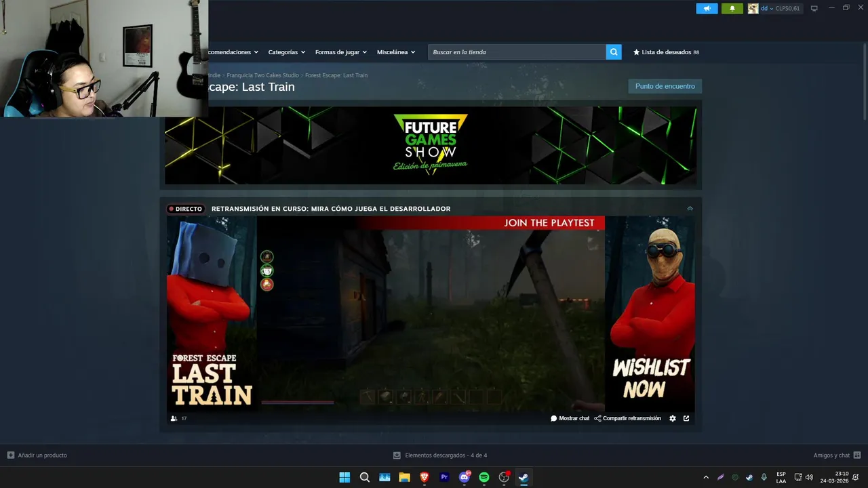Click Añadir un producto at bottom left
This screenshot has height=488, width=868.
coord(37,455)
